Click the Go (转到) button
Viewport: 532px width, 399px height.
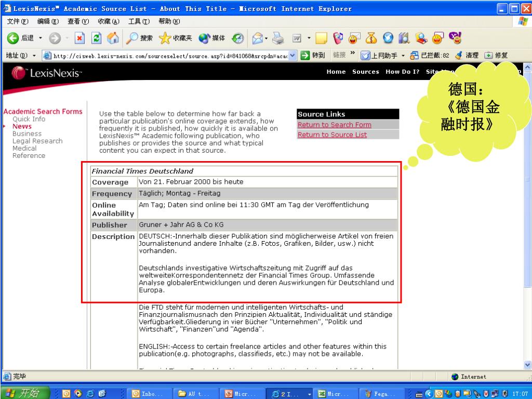pos(313,55)
